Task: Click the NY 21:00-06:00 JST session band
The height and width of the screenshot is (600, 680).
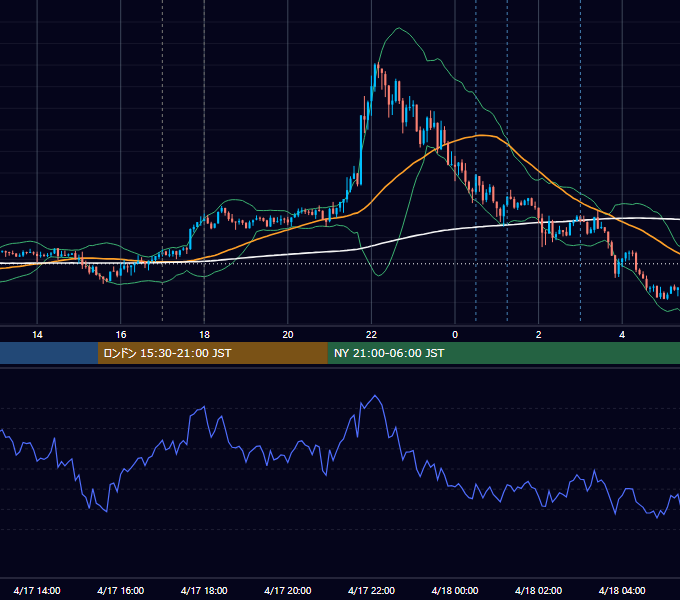Action: pos(503,353)
